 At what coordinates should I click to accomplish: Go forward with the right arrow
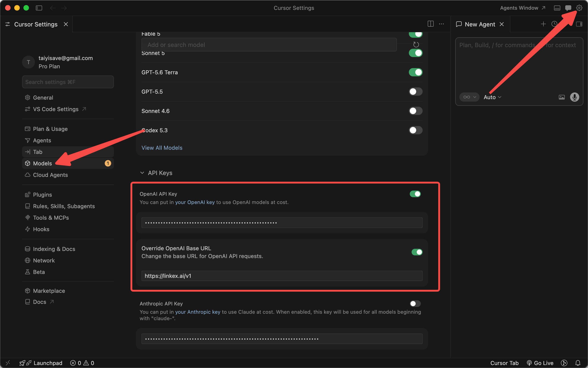coord(64,8)
